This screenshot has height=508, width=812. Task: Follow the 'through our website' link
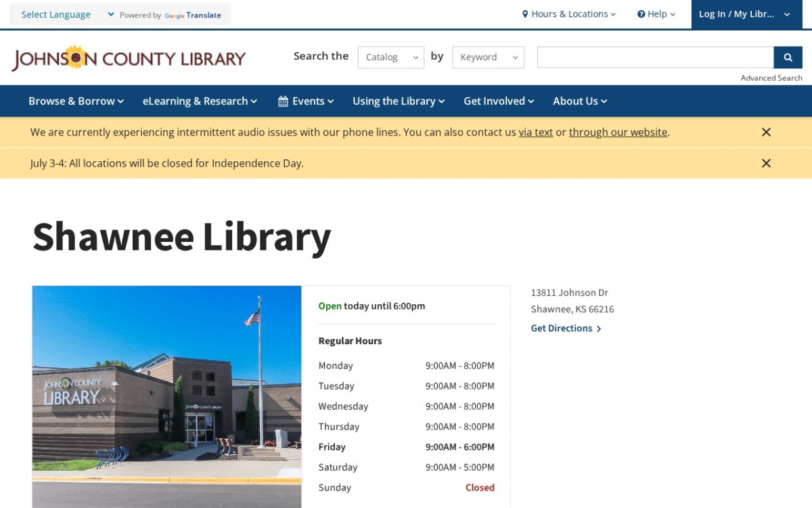(618, 132)
